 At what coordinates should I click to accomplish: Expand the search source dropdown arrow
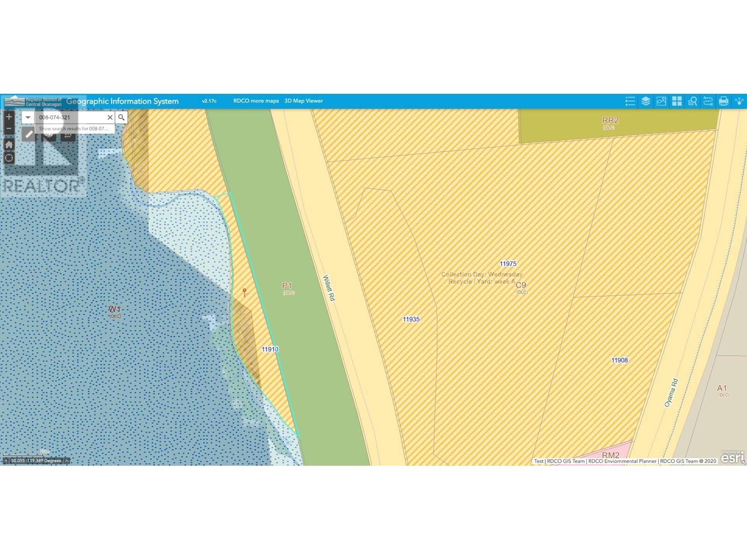[x=28, y=118]
